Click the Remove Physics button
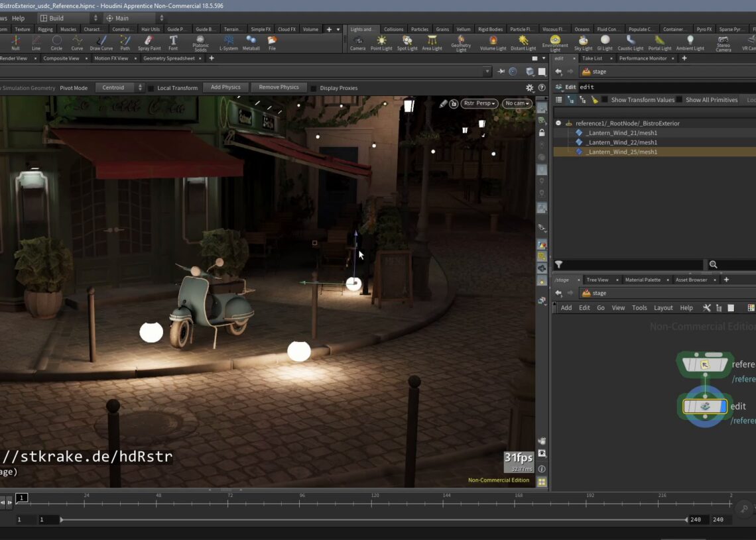This screenshot has height=540, width=756. (279, 87)
